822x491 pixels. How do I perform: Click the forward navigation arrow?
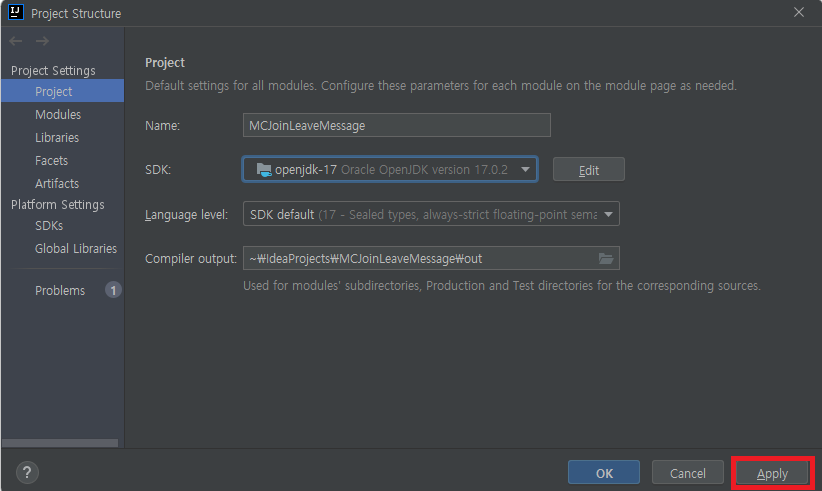click(42, 41)
